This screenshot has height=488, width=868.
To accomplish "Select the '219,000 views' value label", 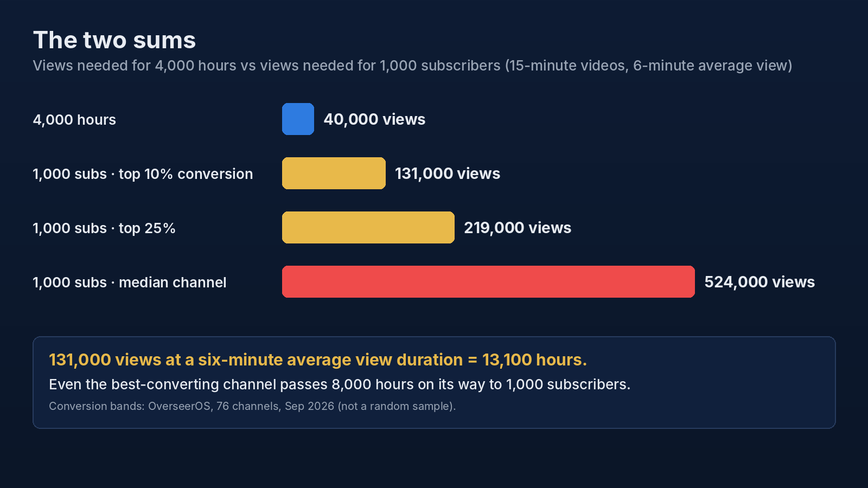I will pos(518,228).
